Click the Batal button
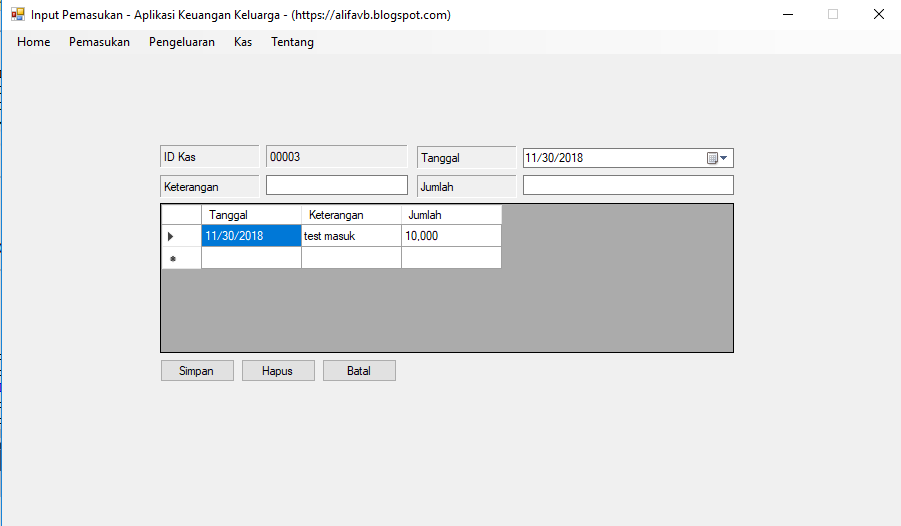Viewport: 901px width, 526px height. tap(359, 371)
